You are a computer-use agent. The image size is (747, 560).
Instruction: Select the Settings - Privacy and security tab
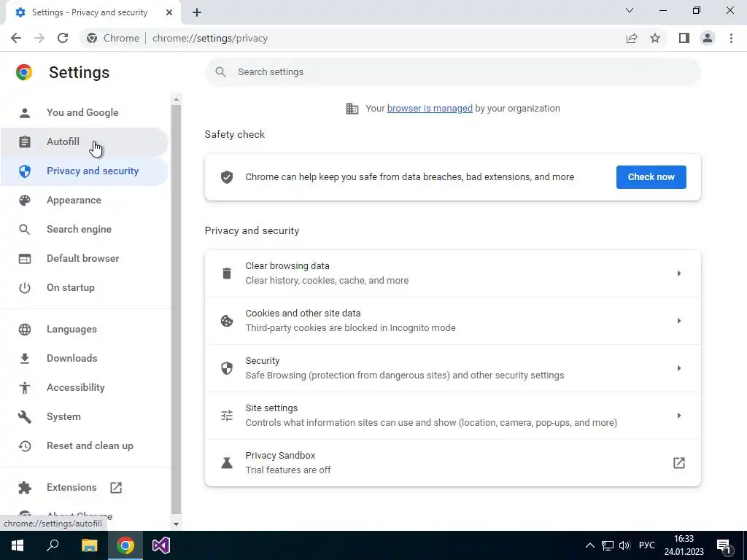click(93, 12)
